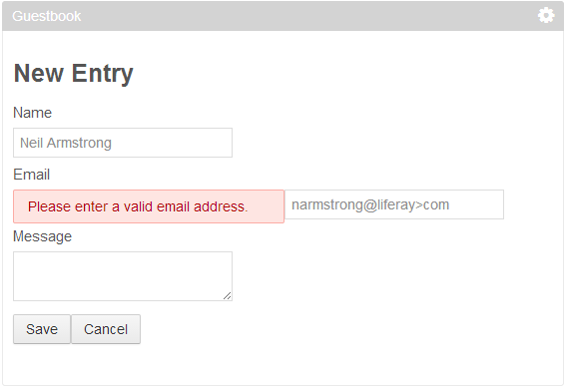This screenshot has width=567, height=392.
Task: Click the Name field label
Action: tap(32, 113)
